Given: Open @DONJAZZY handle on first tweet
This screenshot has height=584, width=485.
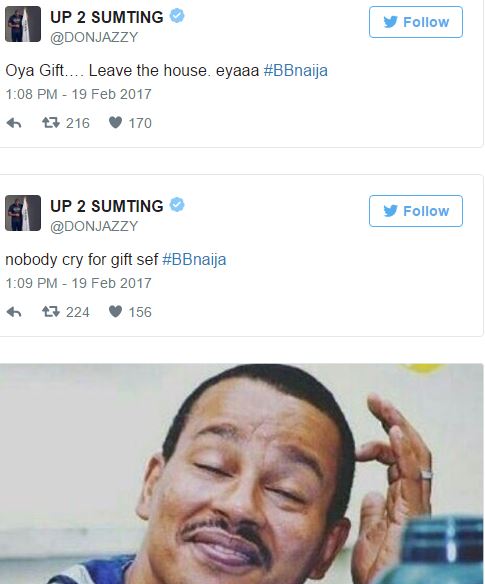Looking at the screenshot, I should click(x=94, y=37).
